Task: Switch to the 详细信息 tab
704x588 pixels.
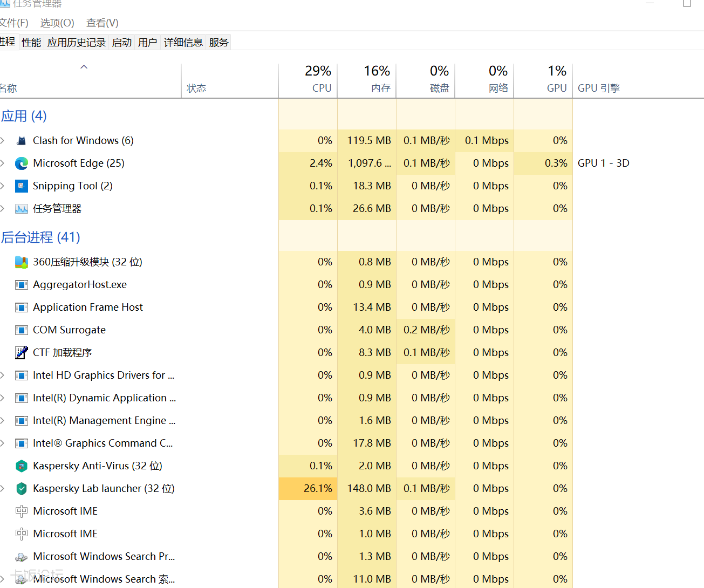Action: (183, 43)
